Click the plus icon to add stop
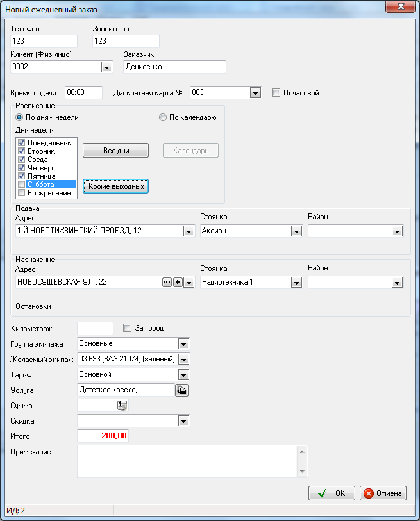 click(178, 282)
